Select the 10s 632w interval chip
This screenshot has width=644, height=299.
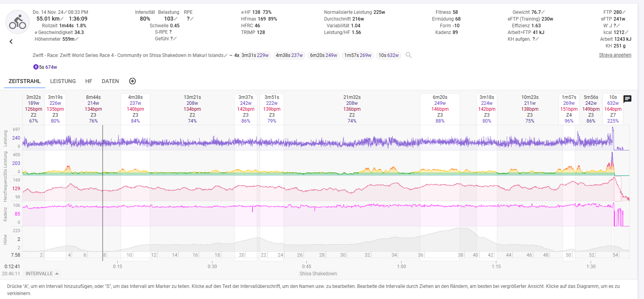tap(389, 55)
